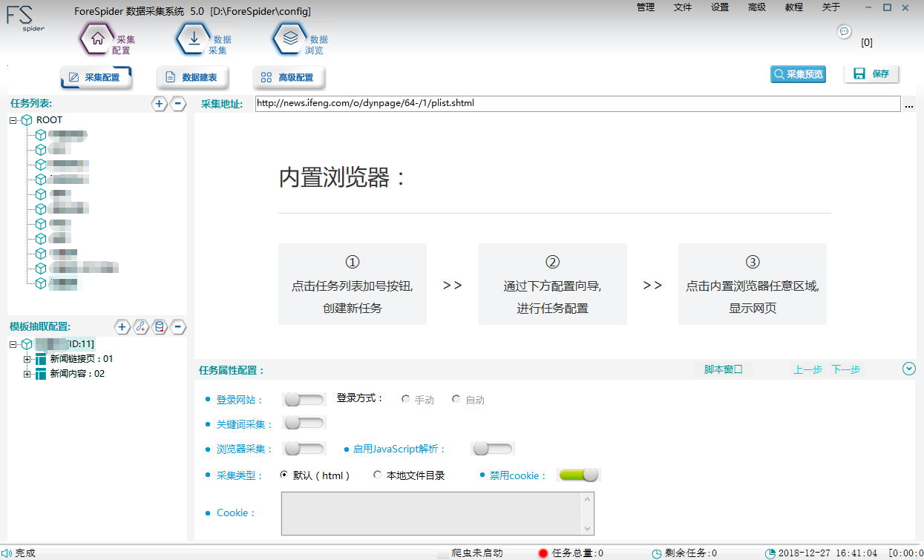Open the 数据浏览 layers hexagon icon
The height and width of the screenshot is (560, 924).
[290, 39]
